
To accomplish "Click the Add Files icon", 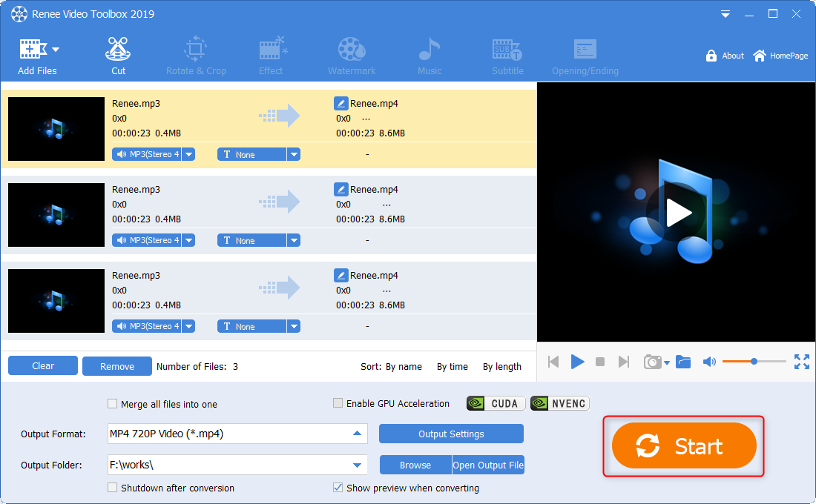I will point(32,50).
